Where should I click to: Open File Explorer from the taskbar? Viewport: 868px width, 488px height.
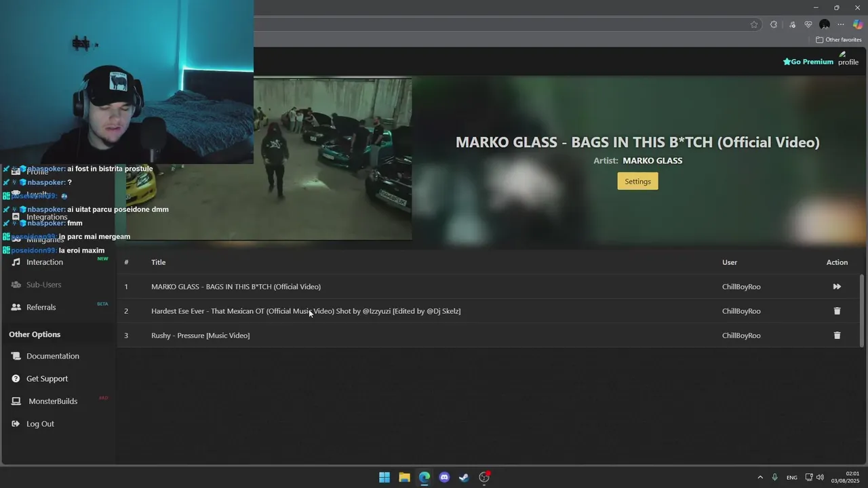404,477
